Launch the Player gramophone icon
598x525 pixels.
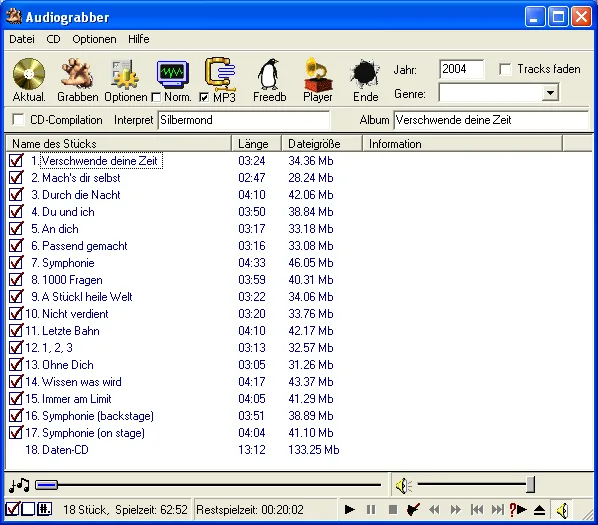pos(318,74)
